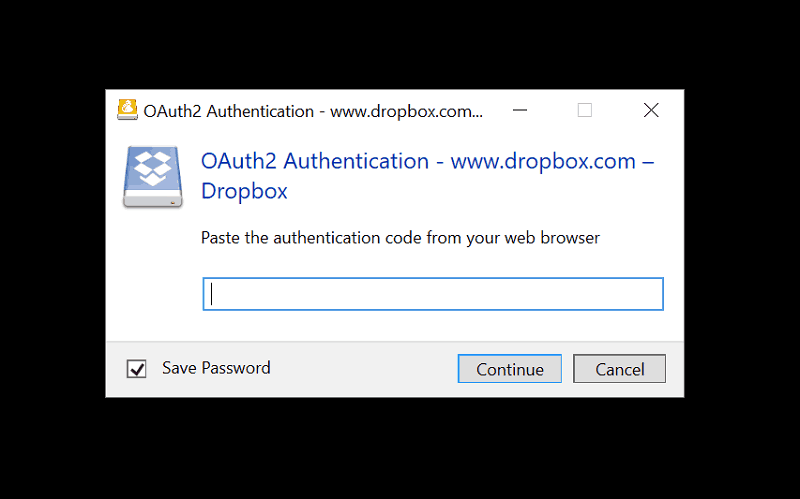
Task: Click the Cyberduck app icon in title bar
Action: (127, 110)
